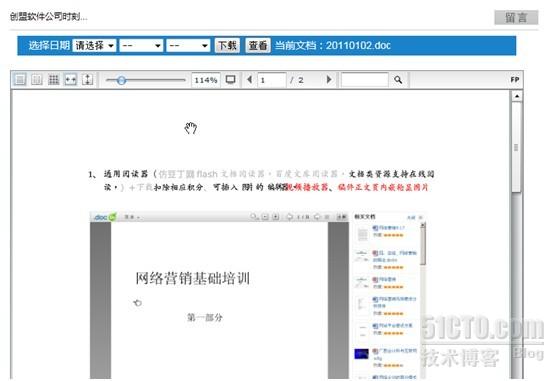Viewport: 558px width, 381px height.
Task: Click the 第一部分 text
Action: pyautogui.click(x=205, y=317)
